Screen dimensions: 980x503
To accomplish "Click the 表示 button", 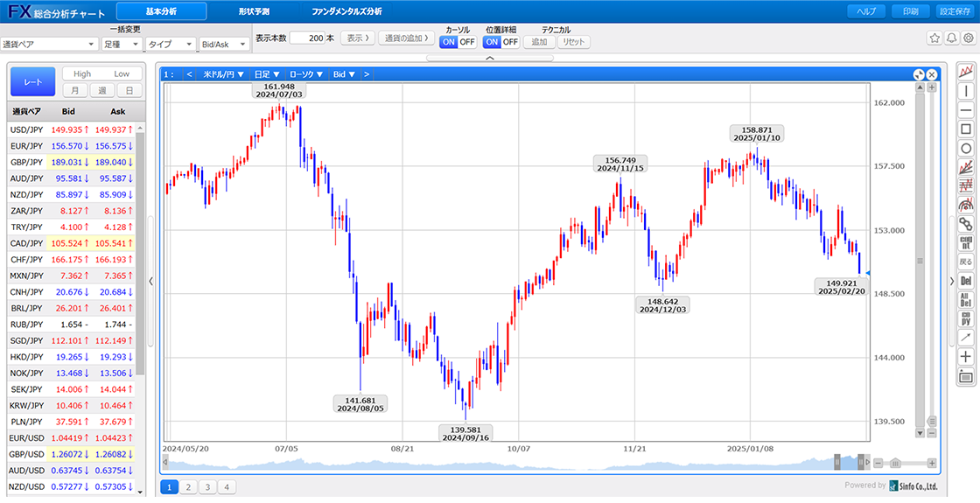I will coord(358,38).
